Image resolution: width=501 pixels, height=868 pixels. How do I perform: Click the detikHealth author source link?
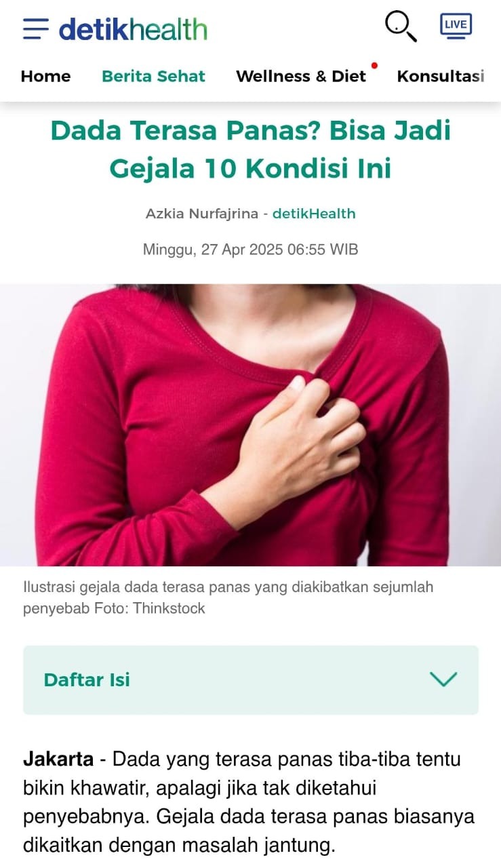tap(314, 214)
